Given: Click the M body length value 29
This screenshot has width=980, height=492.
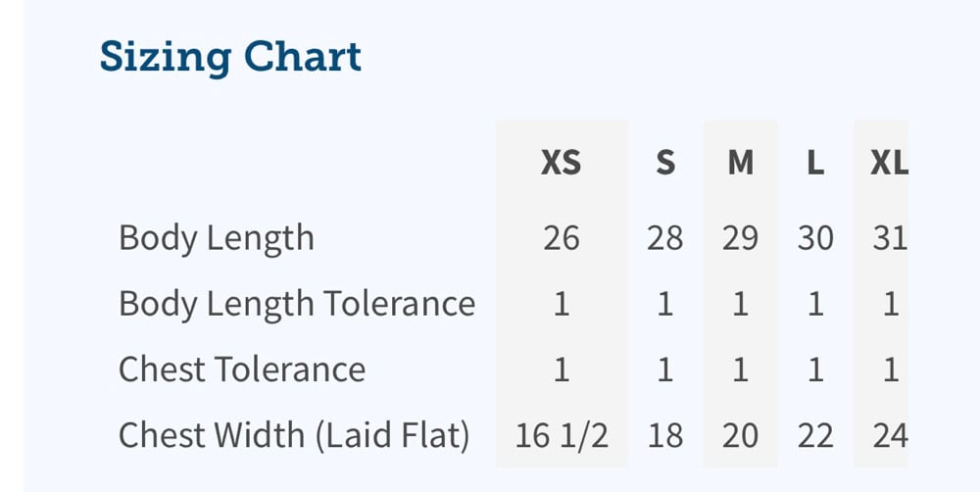Looking at the screenshot, I should (x=740, y=238).
